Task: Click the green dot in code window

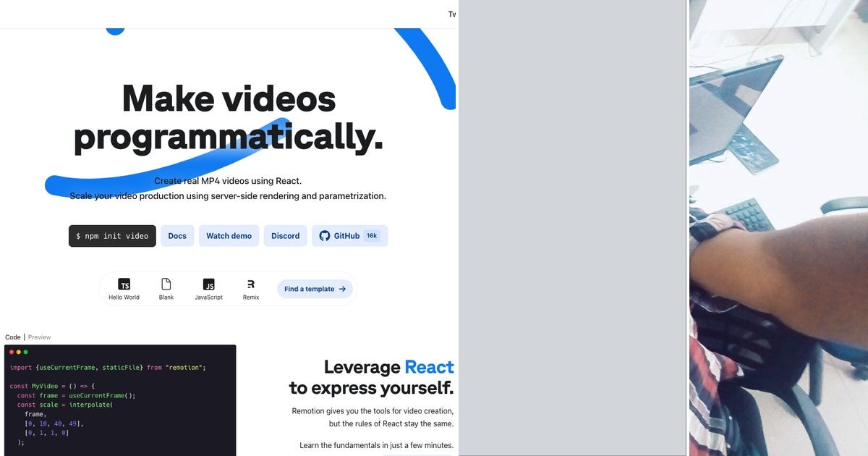Action: pyautogui.click(x=26, y=352)
